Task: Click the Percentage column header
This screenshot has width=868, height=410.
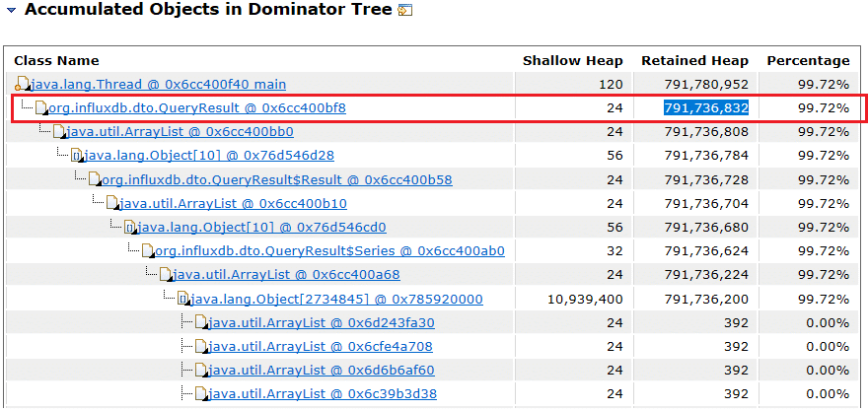Action: 808,61
